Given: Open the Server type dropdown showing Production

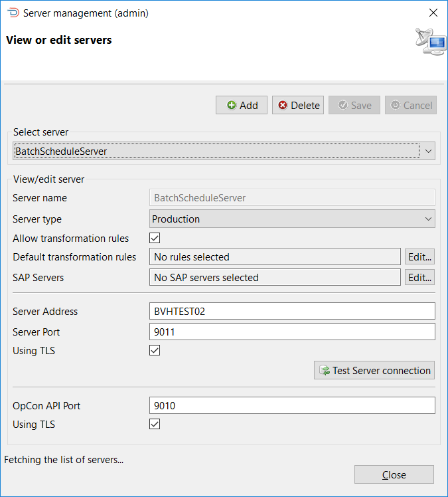Looking at the screenshot, I should [292, 219].
